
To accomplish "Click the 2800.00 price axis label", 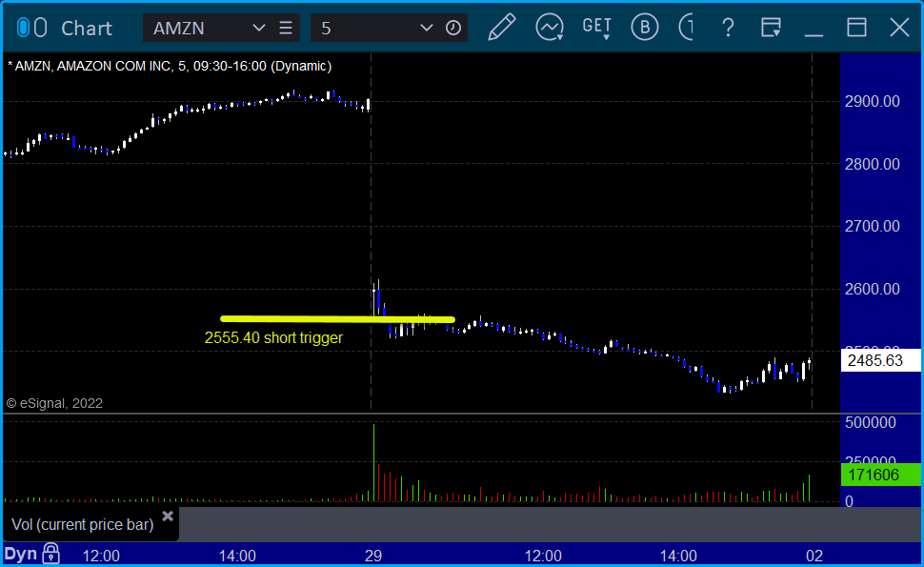I will [873, 164].
